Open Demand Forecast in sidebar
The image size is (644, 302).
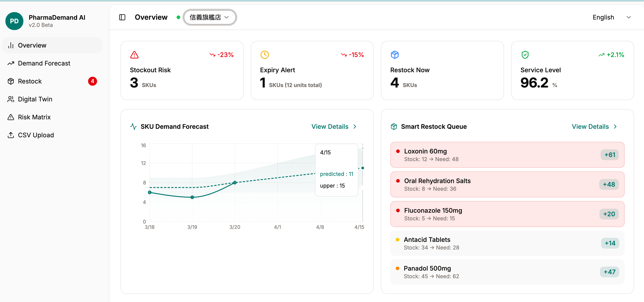click(x=44, y=63)
